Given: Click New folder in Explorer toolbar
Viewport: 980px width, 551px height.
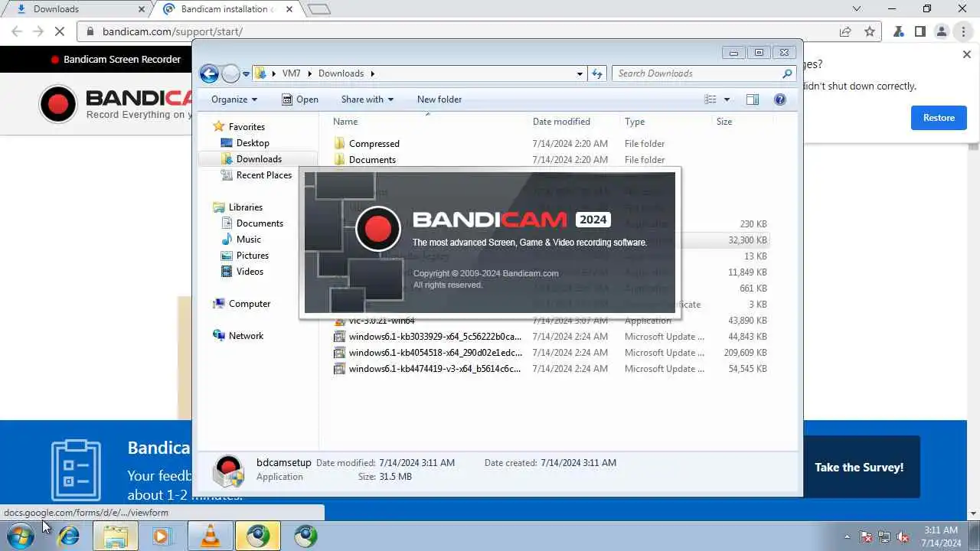Looking at the screenshot, I should pos(439,99).
